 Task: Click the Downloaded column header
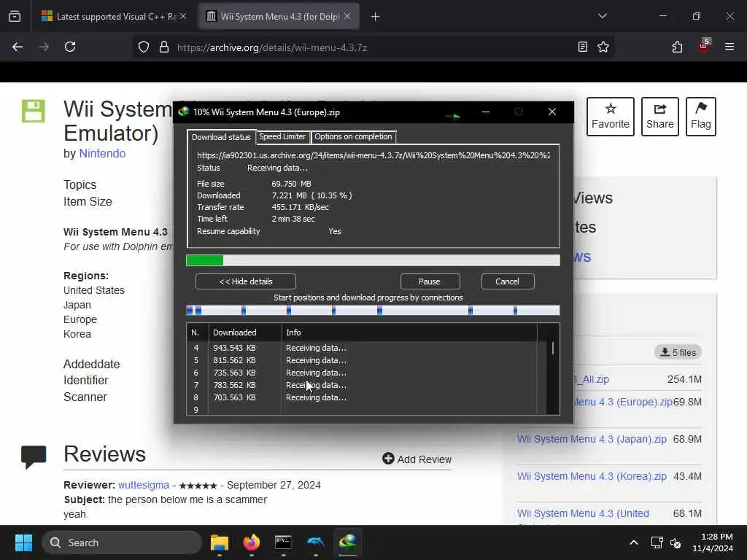(x=245, y=332)
